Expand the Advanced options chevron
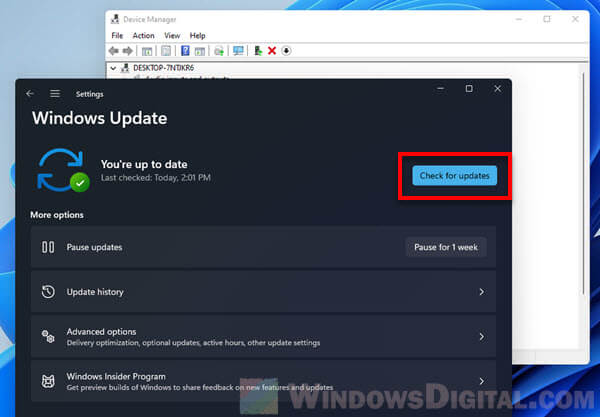 click(x=481, y=337)
